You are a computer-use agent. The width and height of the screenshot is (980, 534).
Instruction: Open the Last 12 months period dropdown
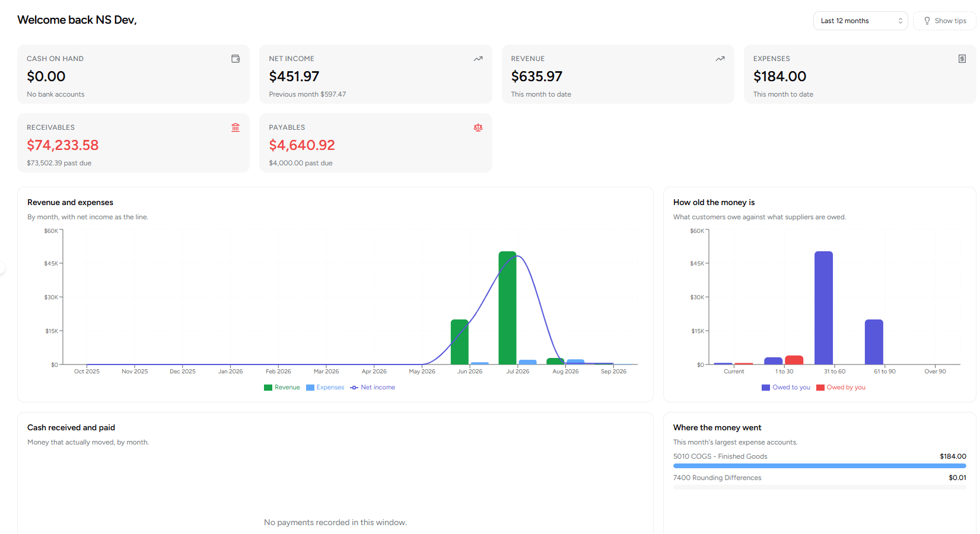[x=860, y=21]
